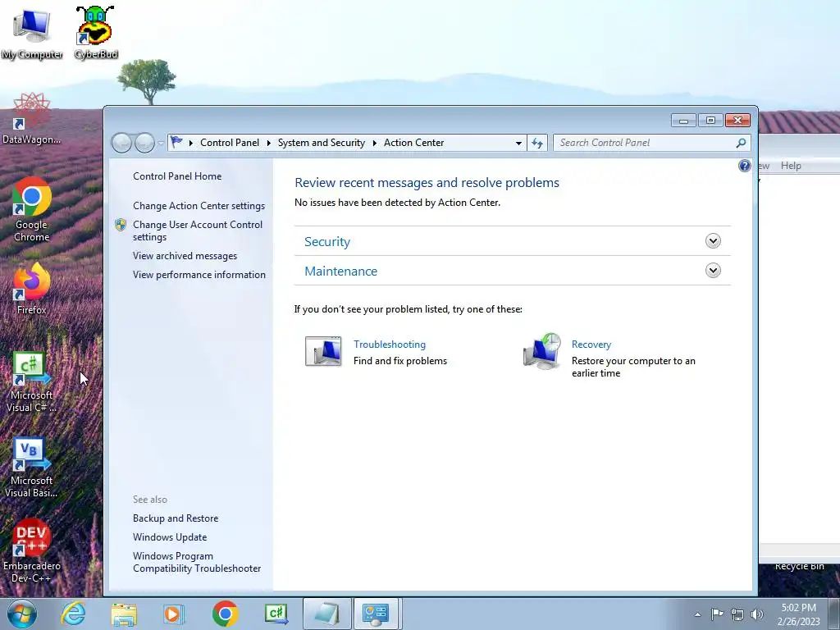Open Windows Explorer folder in taskbar
Screen dimensions: 840x630
coord(124,614)
